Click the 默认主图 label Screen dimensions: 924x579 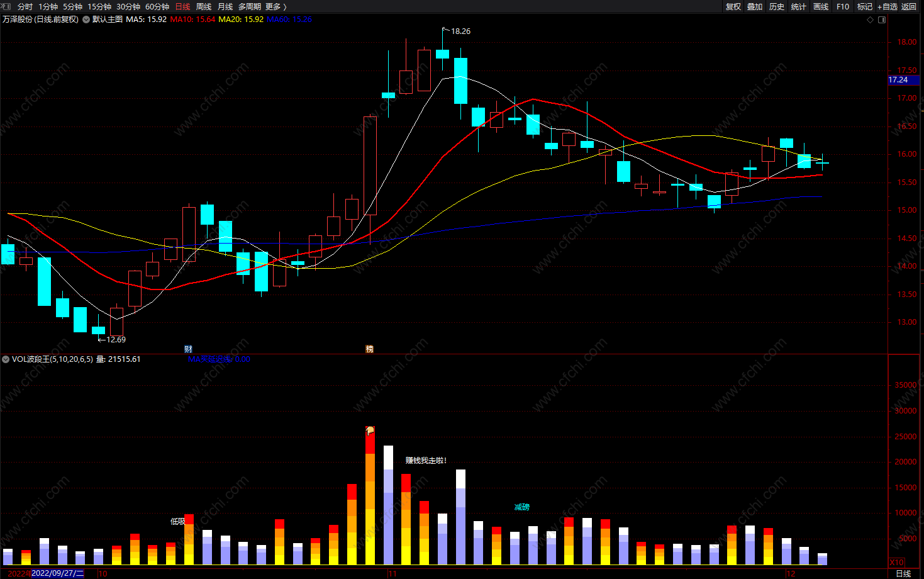click(x=108, y=20)
